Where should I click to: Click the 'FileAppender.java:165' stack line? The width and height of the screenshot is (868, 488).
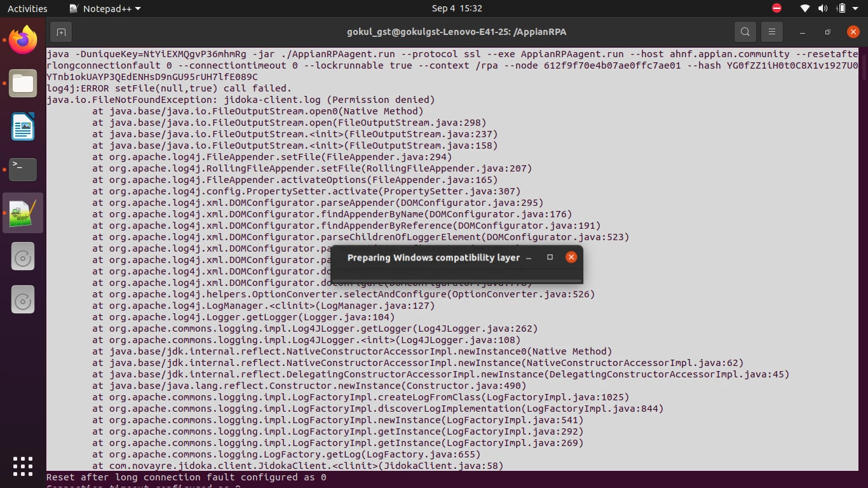(295, 180)
